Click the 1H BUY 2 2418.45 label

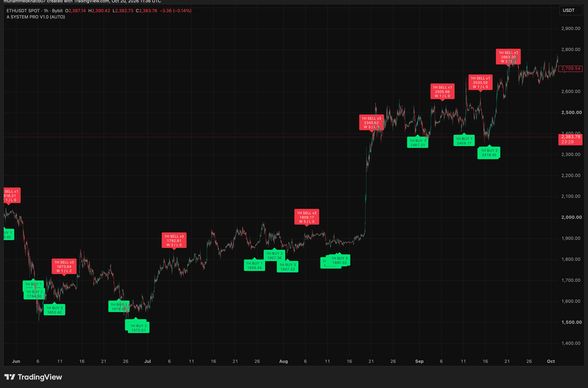click(x=489, y=152)
